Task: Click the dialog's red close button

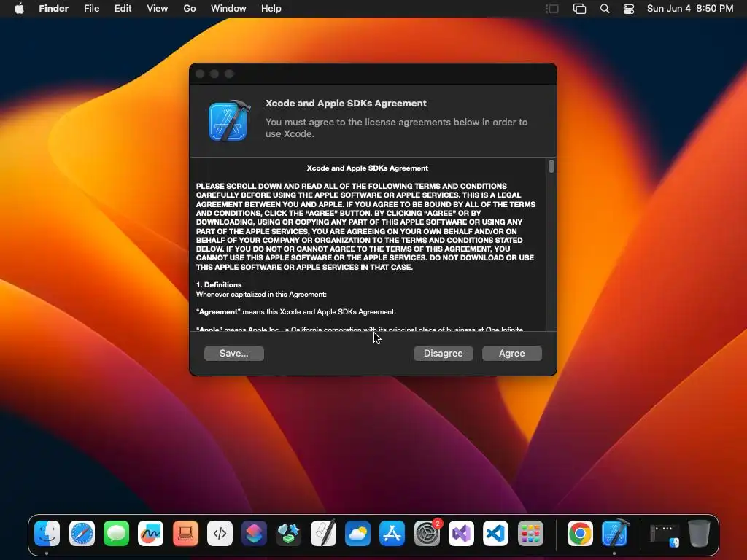Action: click(x=200, y=74)
